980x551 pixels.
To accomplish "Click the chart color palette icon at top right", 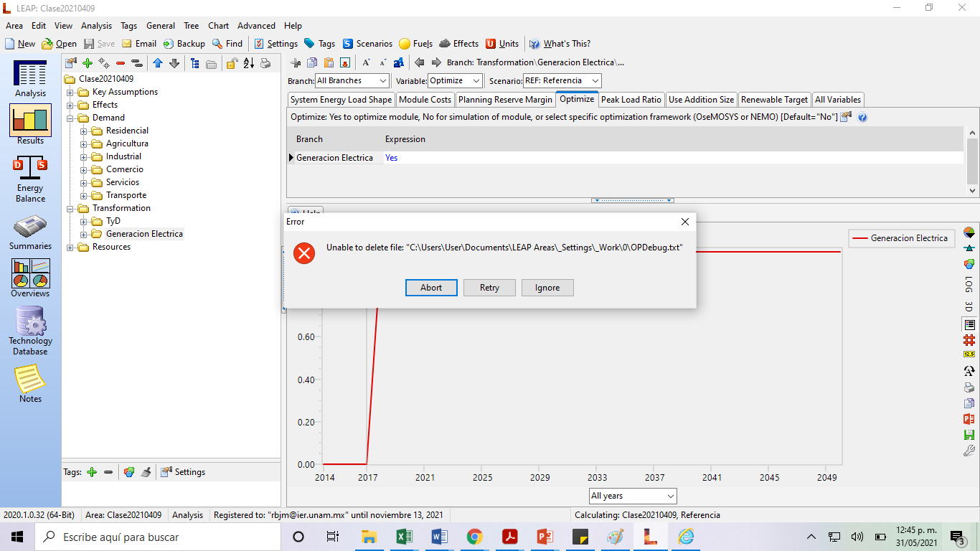I will coord(969,232).
